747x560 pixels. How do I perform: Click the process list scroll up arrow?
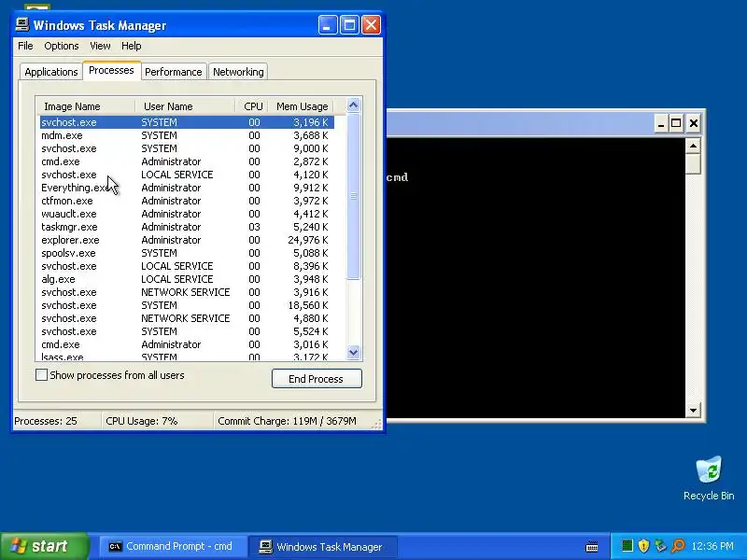354,105
